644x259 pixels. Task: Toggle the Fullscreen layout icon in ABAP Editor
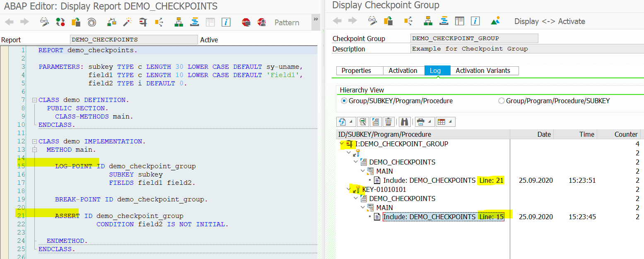(x=210, y=22)
